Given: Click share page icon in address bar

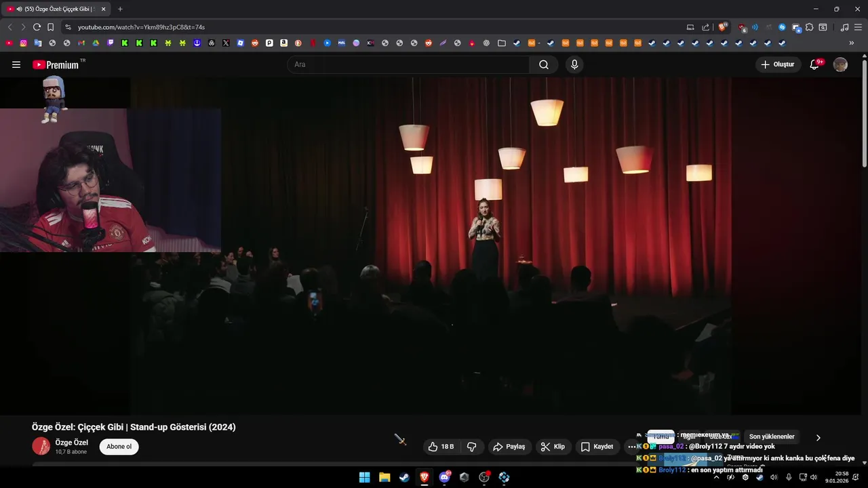Looking at the screenshot, I should [x=705, y=27].
